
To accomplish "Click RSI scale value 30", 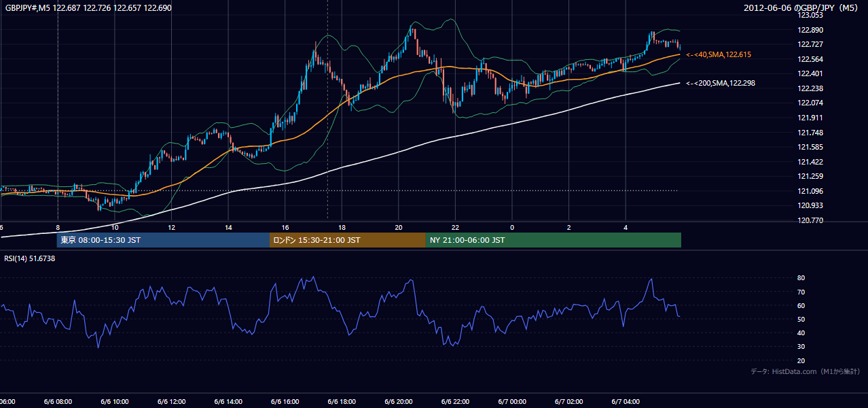I will point(801,347).
